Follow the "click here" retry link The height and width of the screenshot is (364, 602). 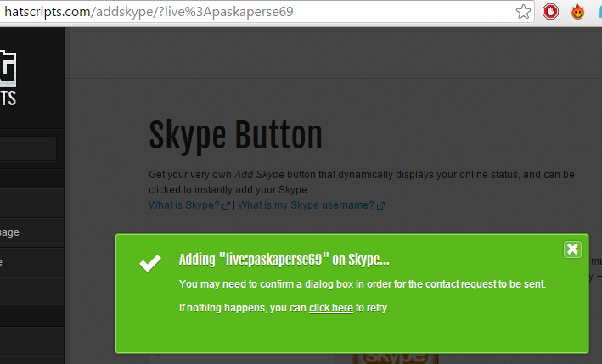[331, 308]
